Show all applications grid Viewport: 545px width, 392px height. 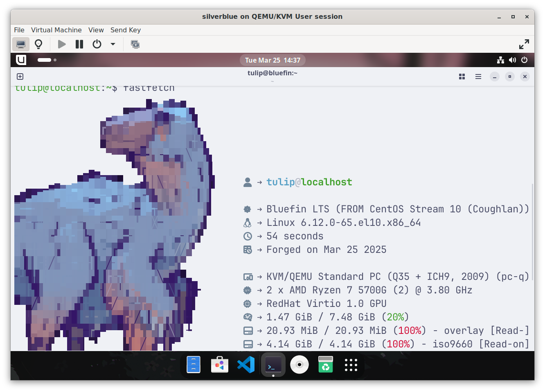tap(351, 365)
